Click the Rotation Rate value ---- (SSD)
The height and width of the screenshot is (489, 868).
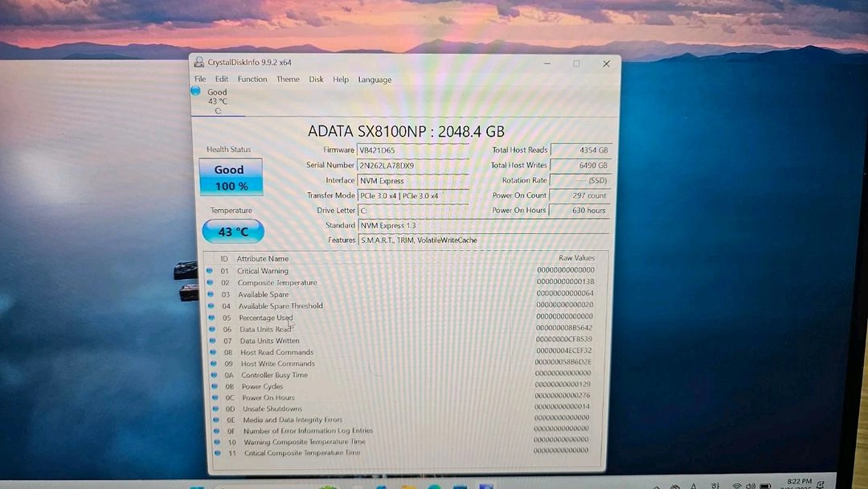pyautogui.click(x=579, y=180)
